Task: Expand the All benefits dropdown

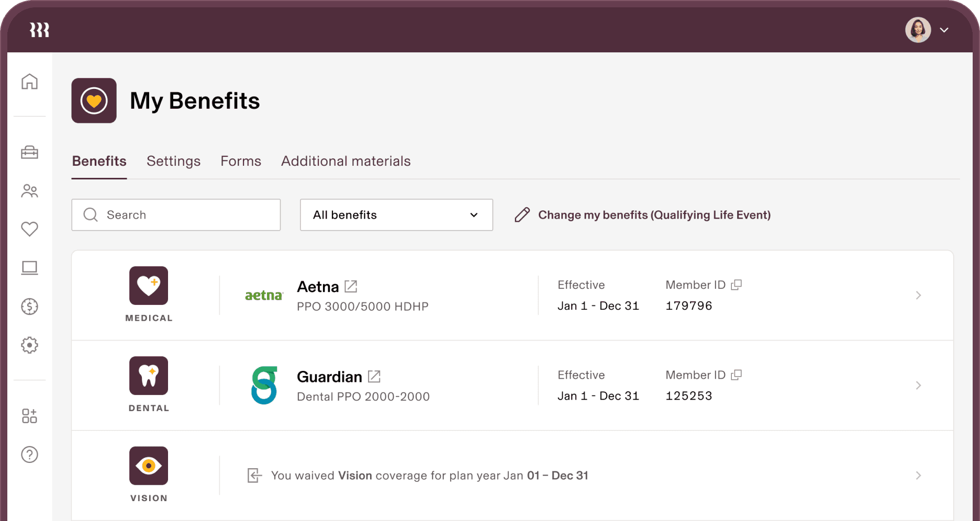Action: pyautogui.click(x=396, y=215)
